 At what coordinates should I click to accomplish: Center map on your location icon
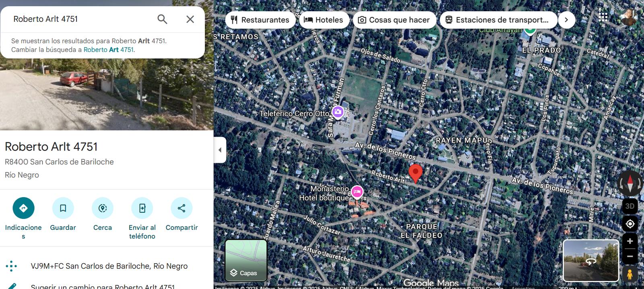pyautogui.click(x=630, y=224)
